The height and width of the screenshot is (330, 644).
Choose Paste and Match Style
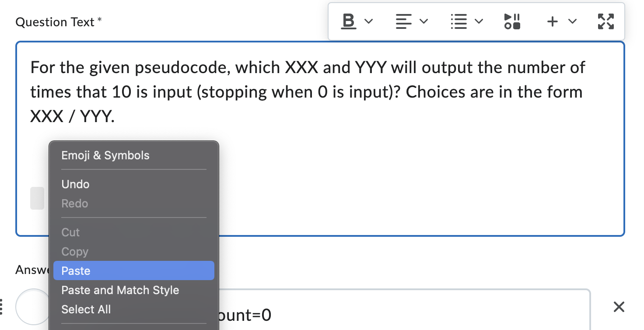[120, 290]
